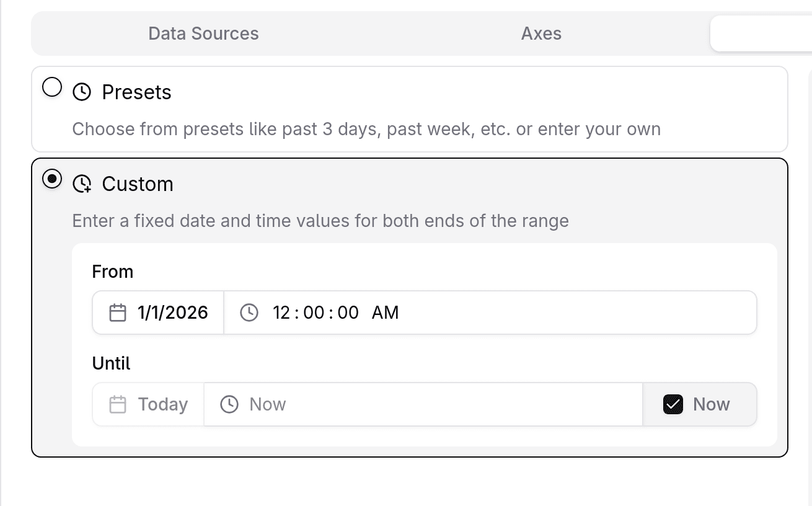Click the calendar icon beside Today
812x506 pixels.
click(118, 404)
